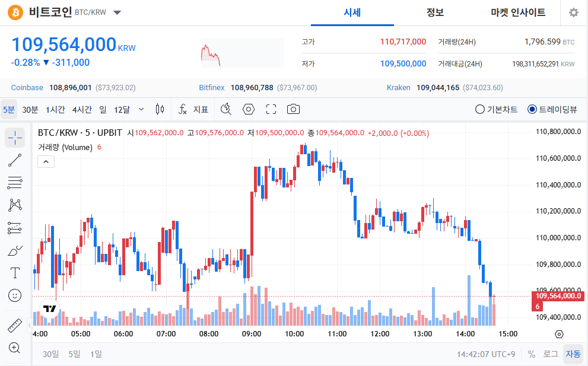Image resolution: width=588 pixels, height=366 pixels.
Task: Take a chart snapshot with camera icon
Action: (x=293, y=109)
